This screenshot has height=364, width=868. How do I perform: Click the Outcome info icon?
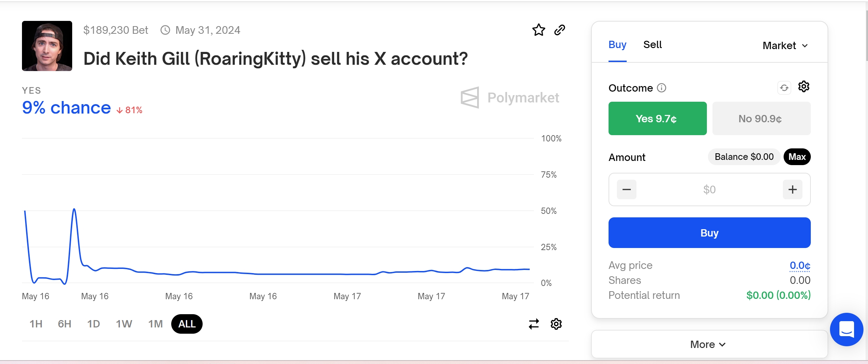click(662, 88)
